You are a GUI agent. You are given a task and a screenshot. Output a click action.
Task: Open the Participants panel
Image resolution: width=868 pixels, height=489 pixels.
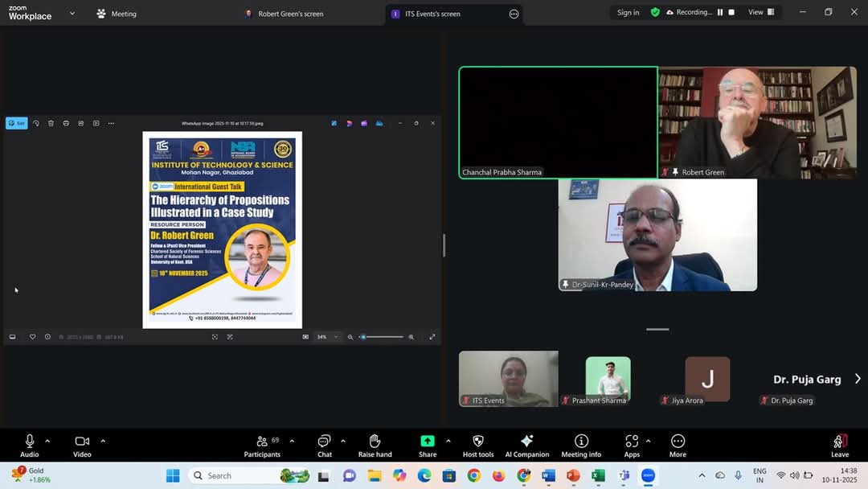[x=262, y=445]
